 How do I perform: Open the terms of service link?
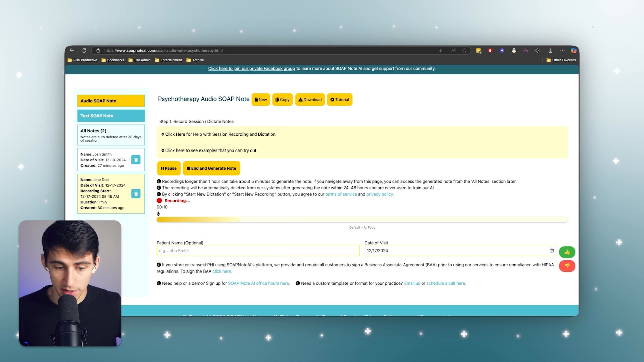pyautogui.click(x=341, y=194)
